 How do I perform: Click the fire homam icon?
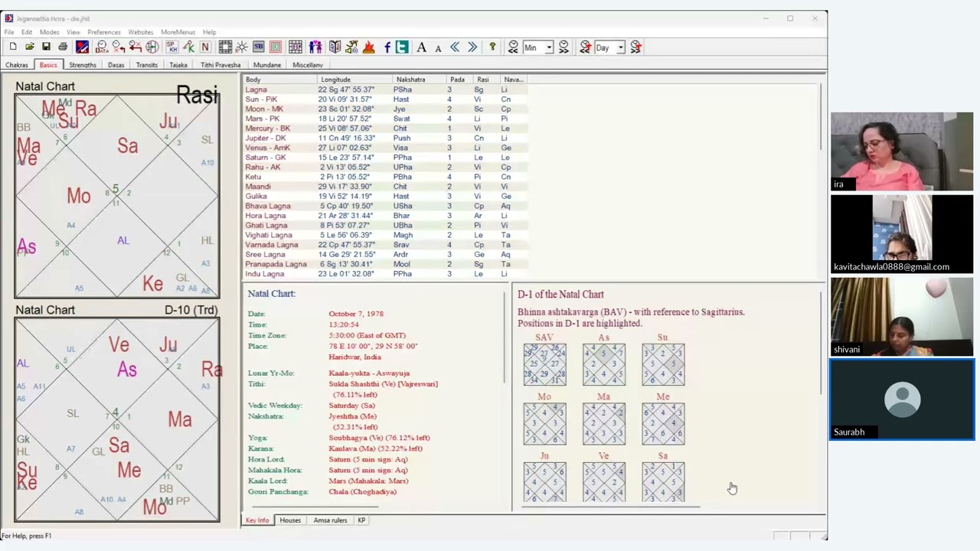[368, 47]
